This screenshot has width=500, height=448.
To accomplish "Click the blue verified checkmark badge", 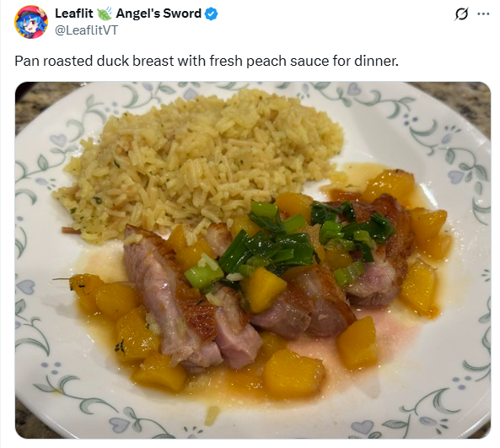I will [x=211, y=13].
